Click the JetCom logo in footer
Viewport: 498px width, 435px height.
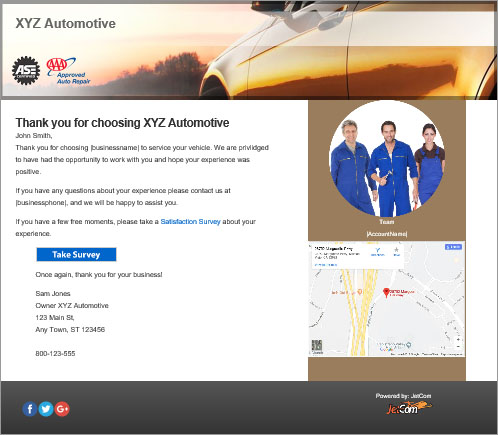[x=409, y=408]
